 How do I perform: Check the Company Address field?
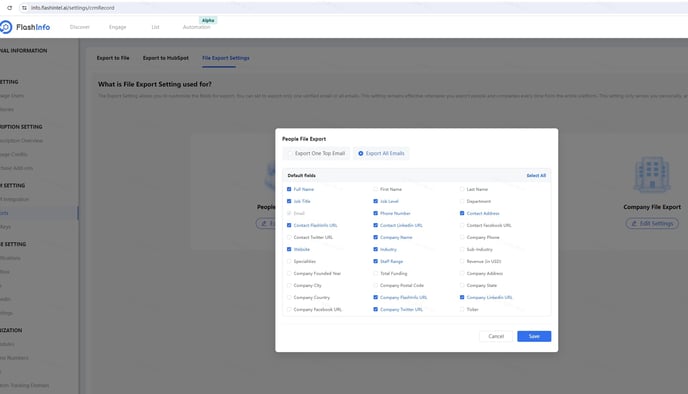coord(462,273)
